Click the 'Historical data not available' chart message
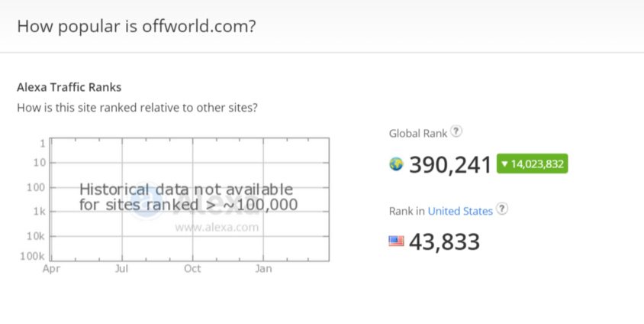 click(188, 196)
